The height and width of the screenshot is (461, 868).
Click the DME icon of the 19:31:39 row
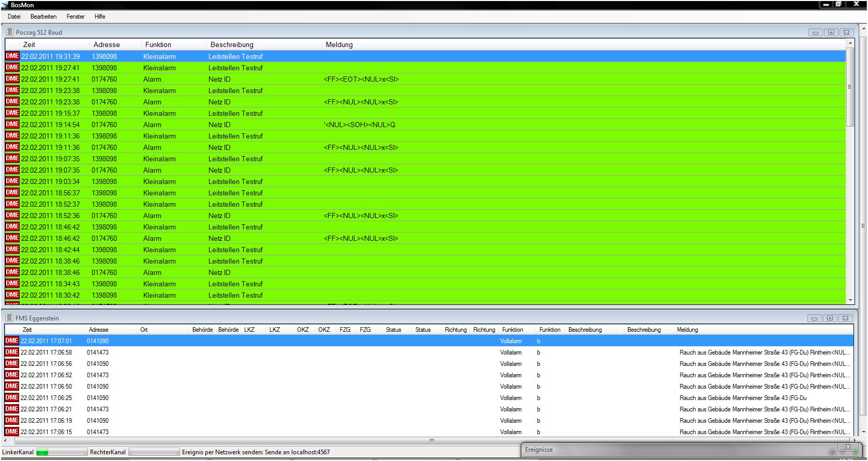click(x=12, y=56)
